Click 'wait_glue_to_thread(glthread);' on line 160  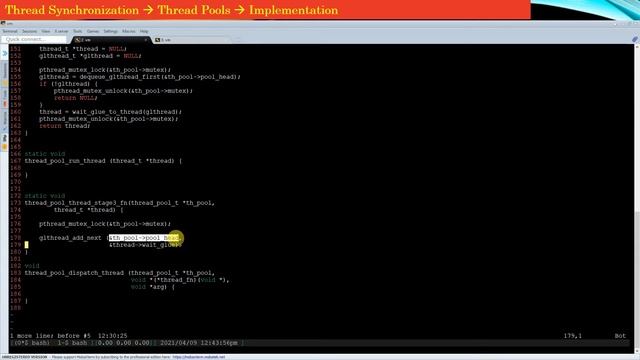(x=127, y=112)
